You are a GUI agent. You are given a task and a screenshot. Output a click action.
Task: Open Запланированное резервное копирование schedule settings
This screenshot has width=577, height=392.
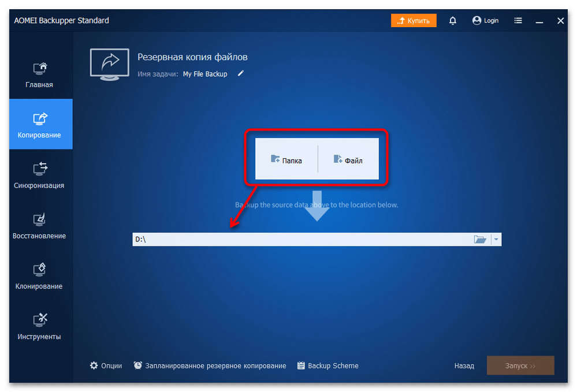[x=210, y=365]
